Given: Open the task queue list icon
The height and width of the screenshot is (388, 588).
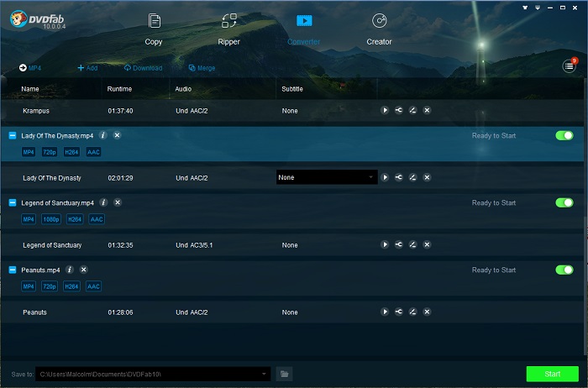Looking at the screenshot, I should tap(569, 66).
